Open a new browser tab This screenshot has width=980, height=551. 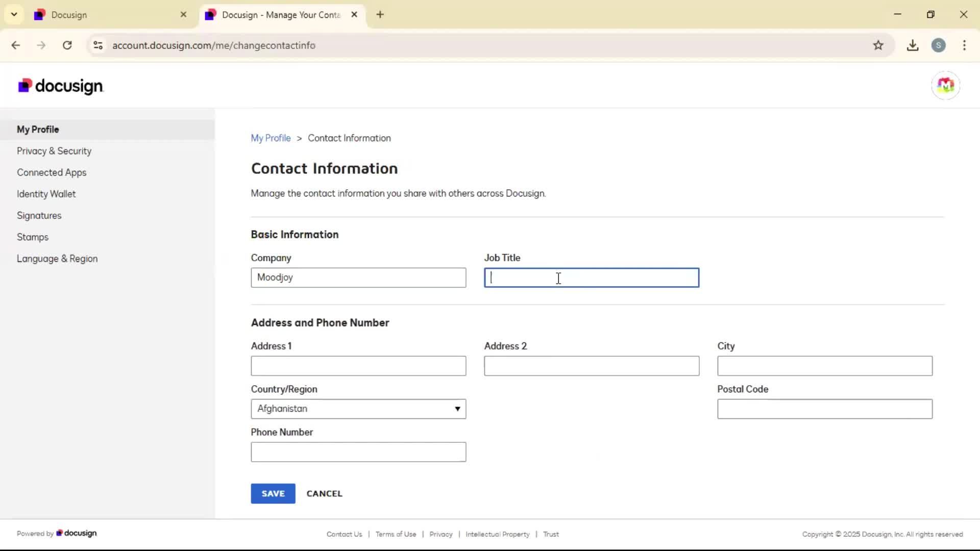click(380, 15)
